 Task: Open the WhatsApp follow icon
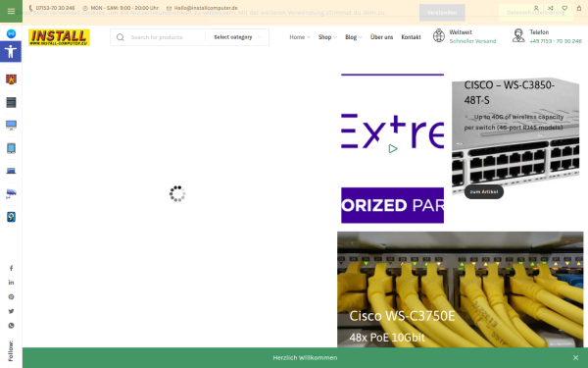[11, 326]
